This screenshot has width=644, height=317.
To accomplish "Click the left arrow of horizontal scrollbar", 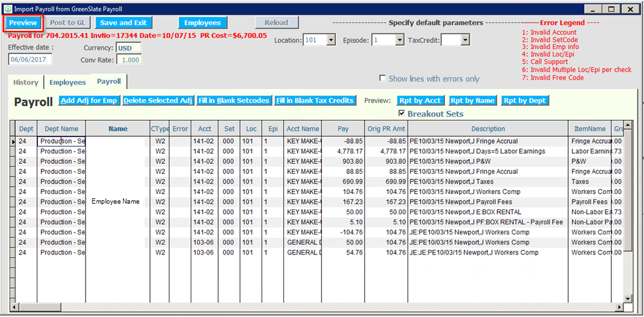I will 14,307.
